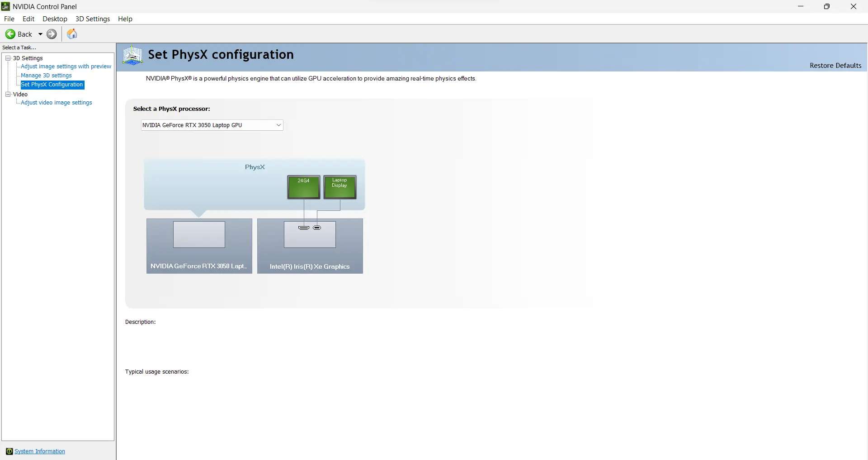This screenshot has width=868, height=460.
Task: Open the System Information link
Action: tap(40, 451)
